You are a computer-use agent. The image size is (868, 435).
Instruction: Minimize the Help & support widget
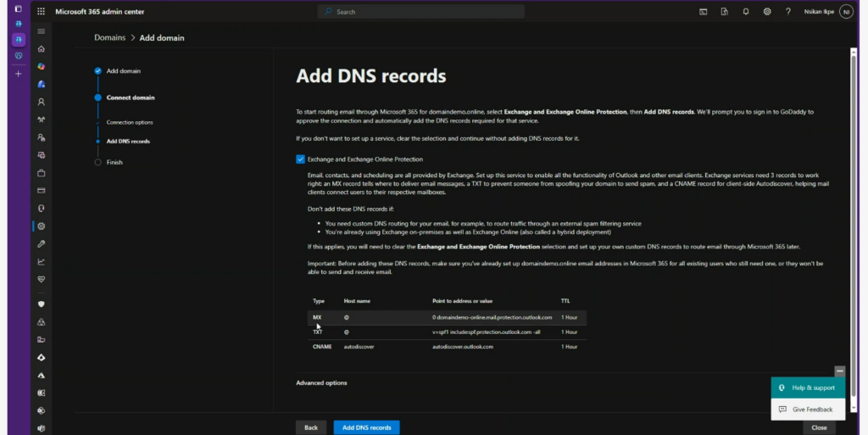click(839, 371)
